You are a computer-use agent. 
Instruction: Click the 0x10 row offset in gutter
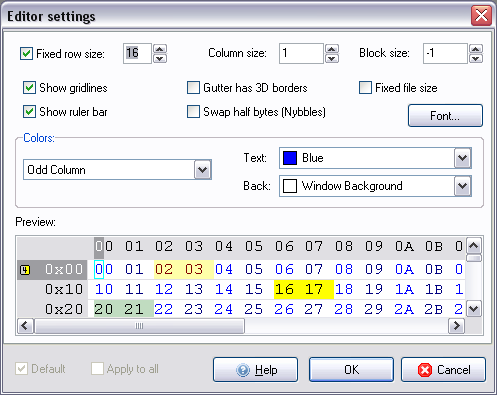point(64,289)
